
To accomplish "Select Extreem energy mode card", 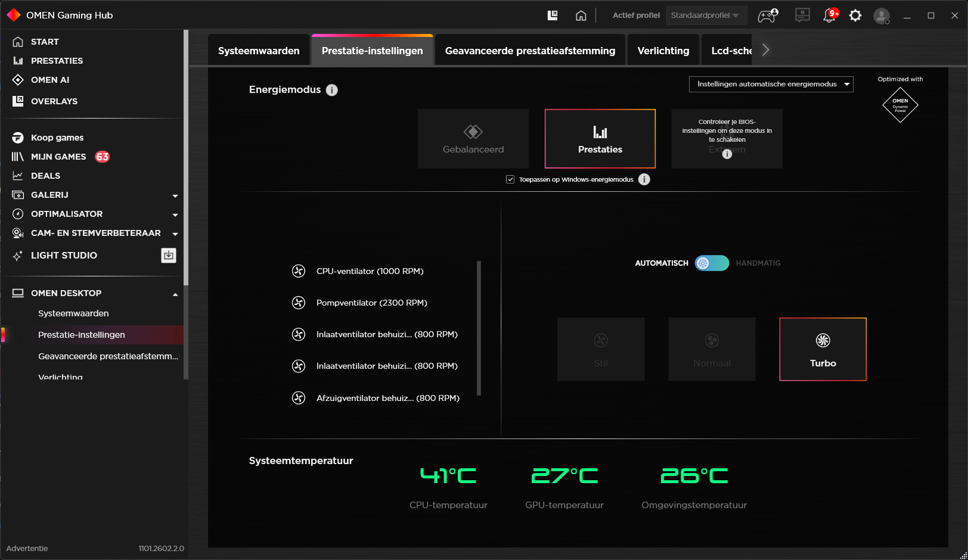I will pyautogui.click(x=727, y=138).
